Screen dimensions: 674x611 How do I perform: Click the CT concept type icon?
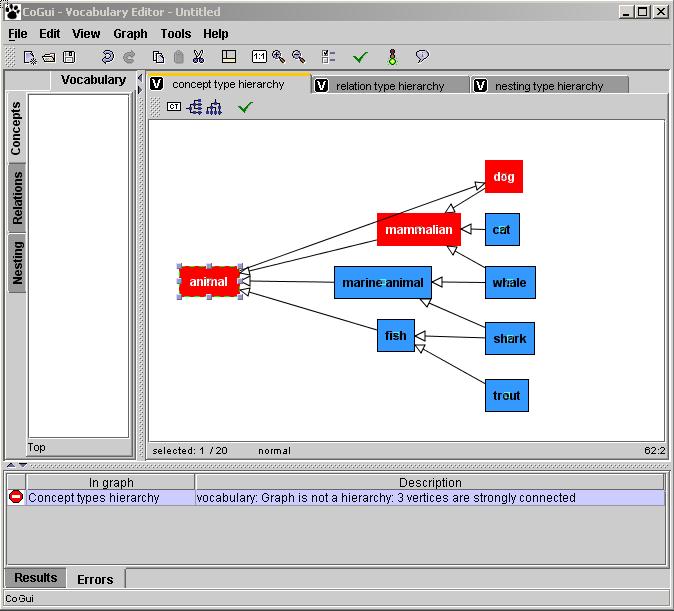pos(174,107)
